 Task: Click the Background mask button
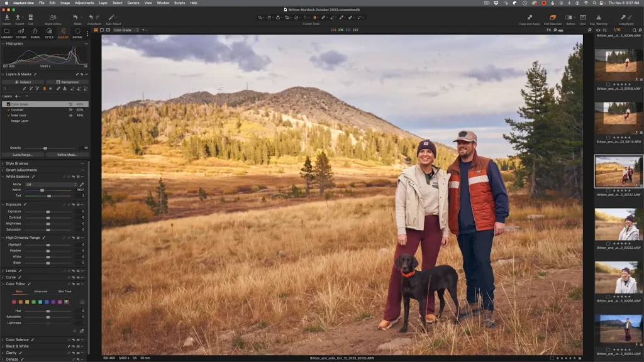click(67, 82)
